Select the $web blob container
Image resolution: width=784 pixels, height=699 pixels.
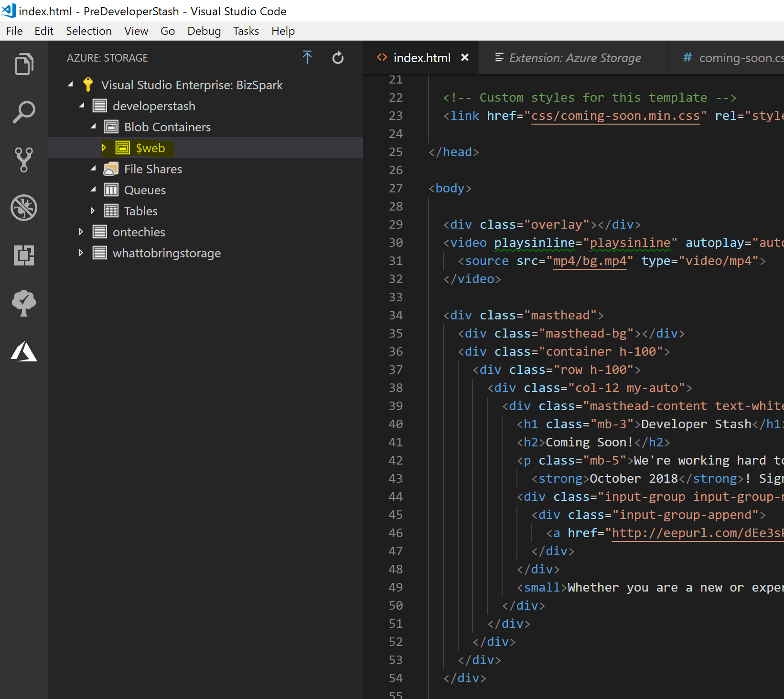point(205,148)
